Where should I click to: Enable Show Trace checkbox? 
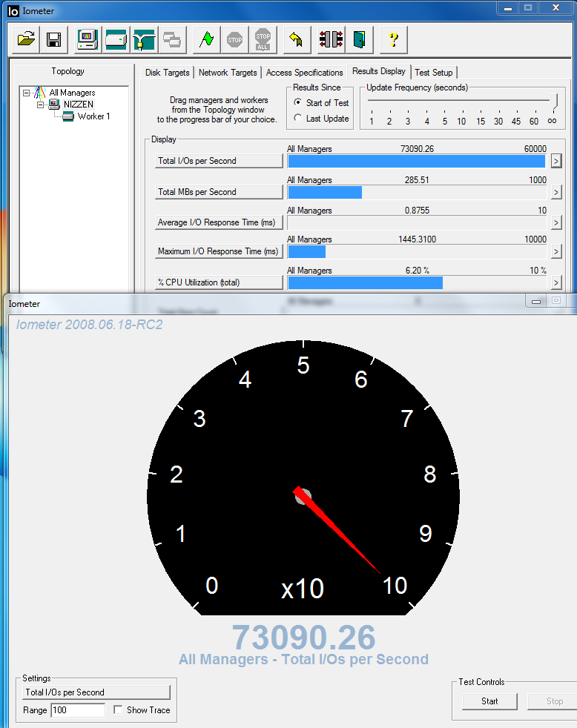click(118, 709)
